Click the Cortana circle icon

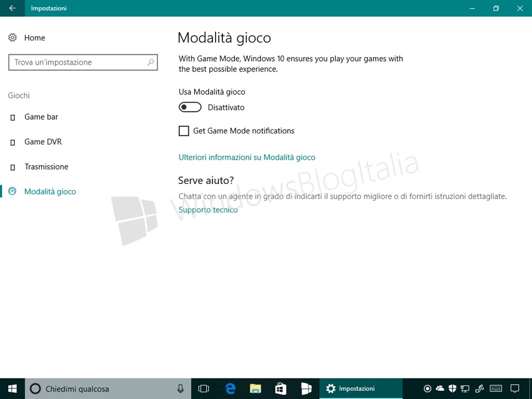[x=35, y=388]
